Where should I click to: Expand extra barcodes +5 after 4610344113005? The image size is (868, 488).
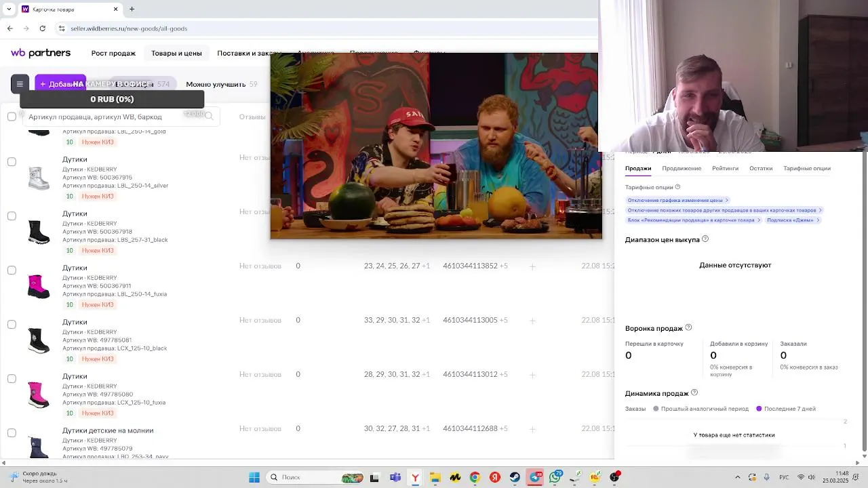click(x=503, y=321)
